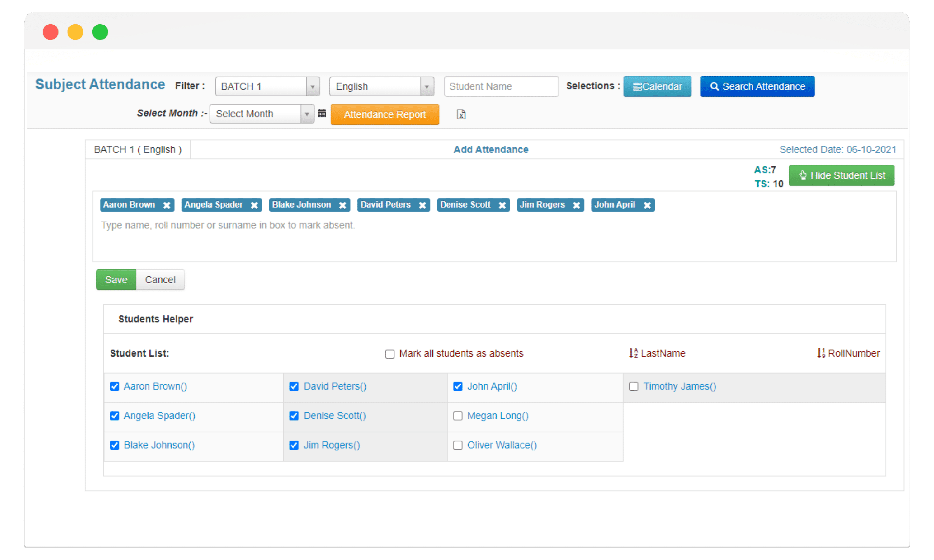Toggle checkbox for Timothy James attendance
This screenshot has height=560, width=934.
tap(634, 385)
